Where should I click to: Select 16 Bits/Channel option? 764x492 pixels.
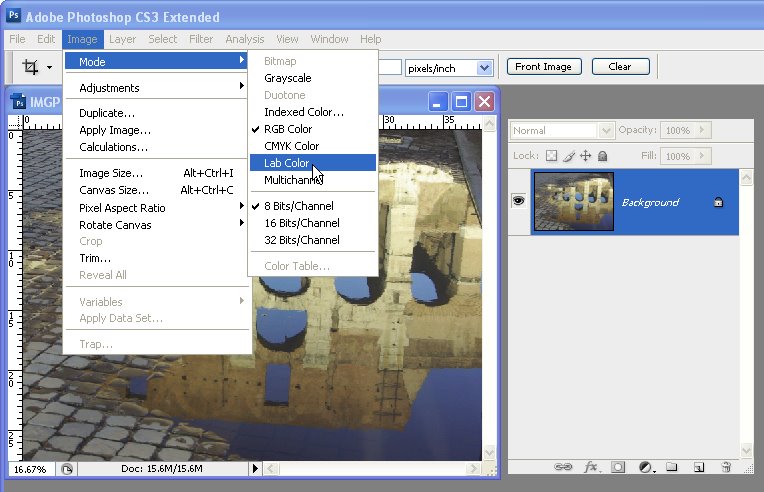pyautogui.click(x=313, y=223)
